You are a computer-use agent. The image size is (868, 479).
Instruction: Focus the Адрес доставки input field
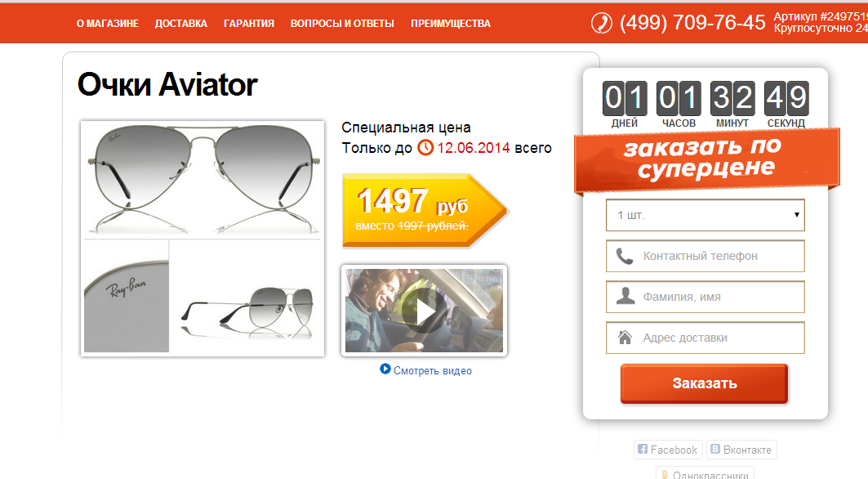coord(706,338)
